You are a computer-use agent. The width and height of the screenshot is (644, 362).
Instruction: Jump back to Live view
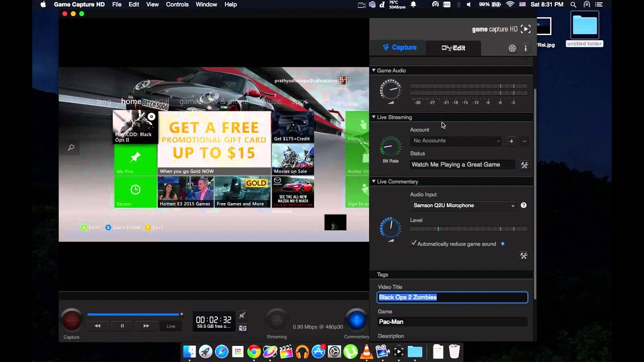click(x=171, y=326)
